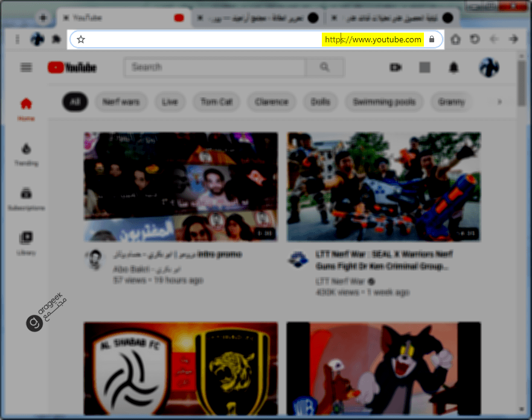Open the LTT Nerf War : SEAL X Warriors title
The image size is (532, 420).
pyautogui.click(x=383, y=260)
